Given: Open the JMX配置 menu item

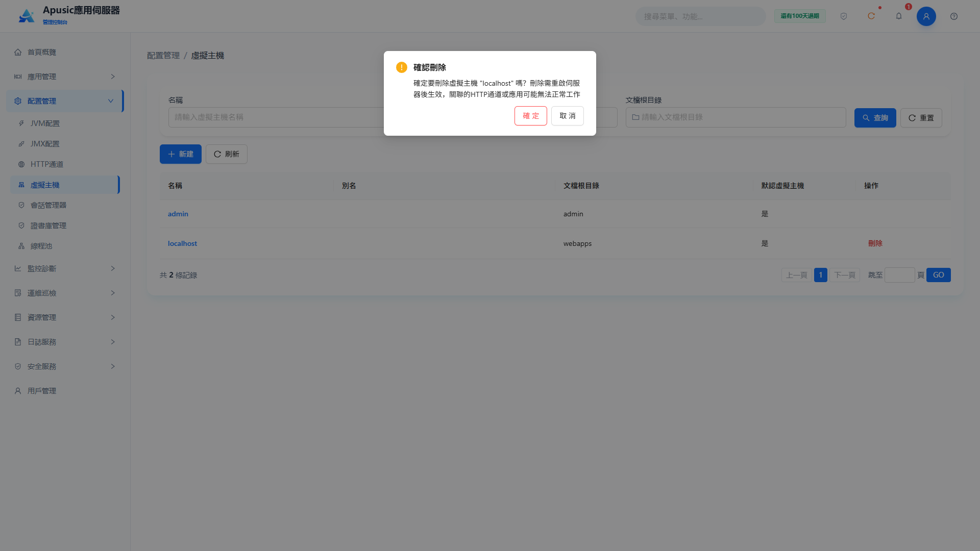Looking at the screenshot, I should [65, 144].
